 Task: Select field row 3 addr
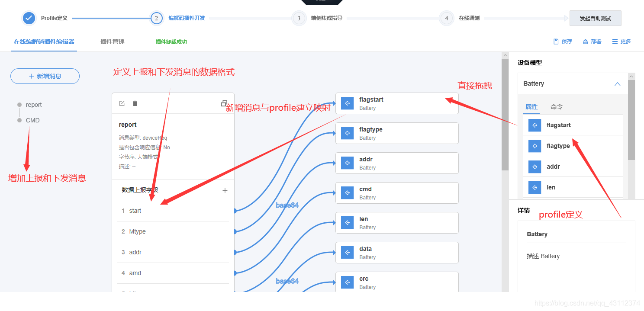click(173, 252)
